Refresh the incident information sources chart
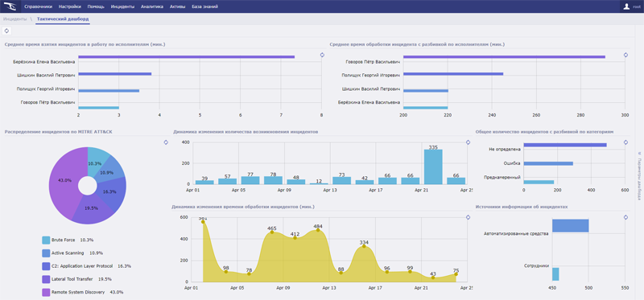Image resolution: width=644 pixels, height=300 pixels. 625,217
